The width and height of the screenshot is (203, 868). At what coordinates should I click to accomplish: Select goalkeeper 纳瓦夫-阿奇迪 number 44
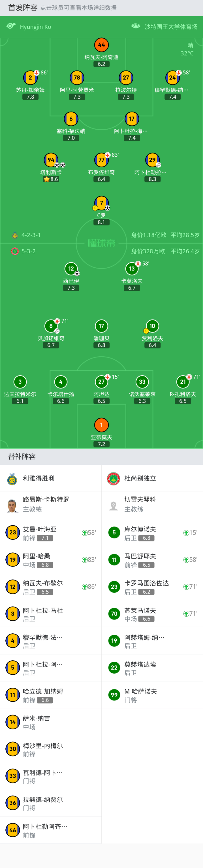[x=101, y=45]
